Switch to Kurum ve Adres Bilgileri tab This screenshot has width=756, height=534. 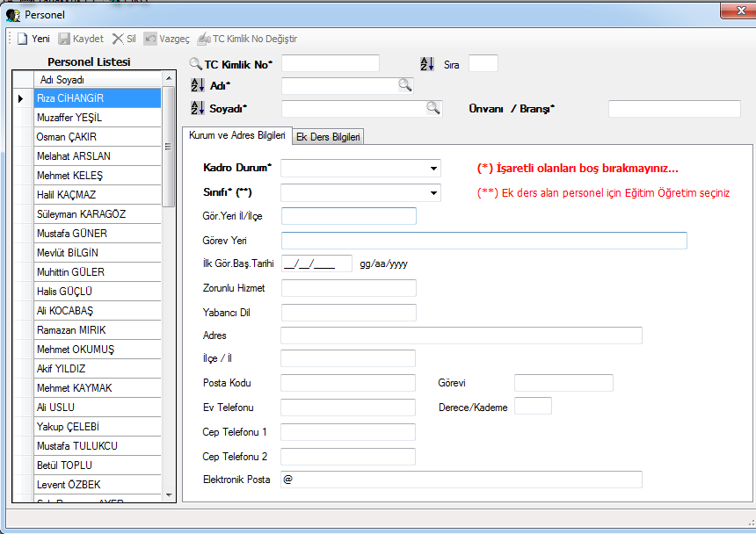point(236,135)
